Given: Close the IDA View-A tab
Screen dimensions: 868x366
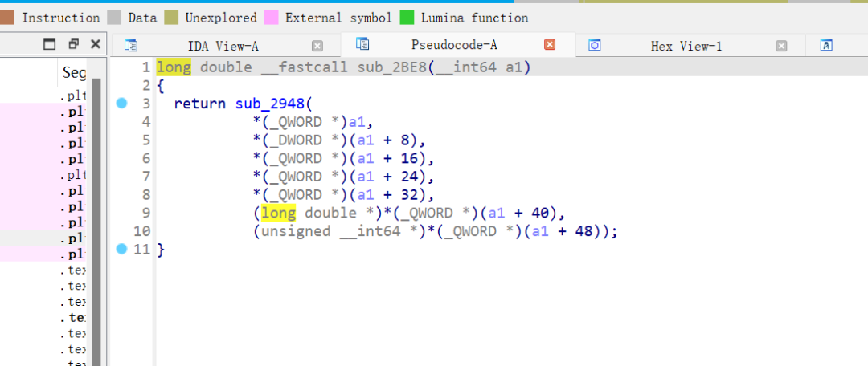Looking at the screenshot, I should coord(317,46).
